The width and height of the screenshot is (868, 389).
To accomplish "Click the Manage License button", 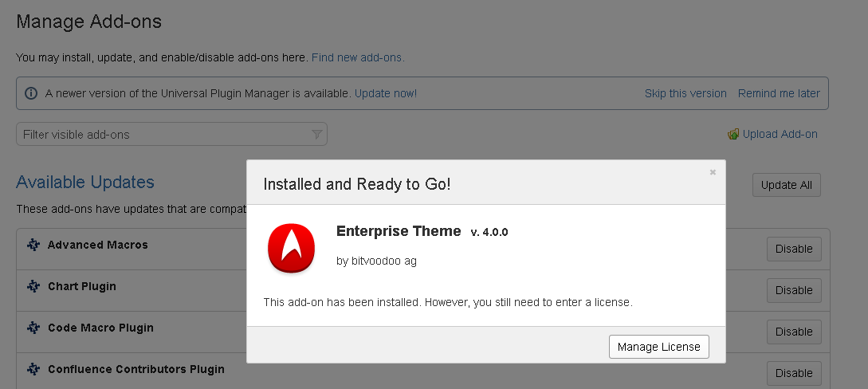I will click(658, 347).
